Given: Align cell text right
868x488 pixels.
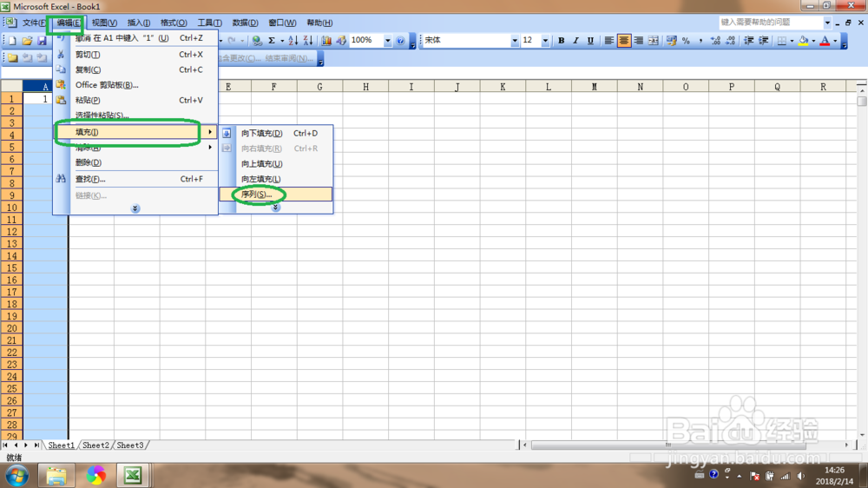Looking at the screenshot, I should pyautogui.click(x=639, y=41).
